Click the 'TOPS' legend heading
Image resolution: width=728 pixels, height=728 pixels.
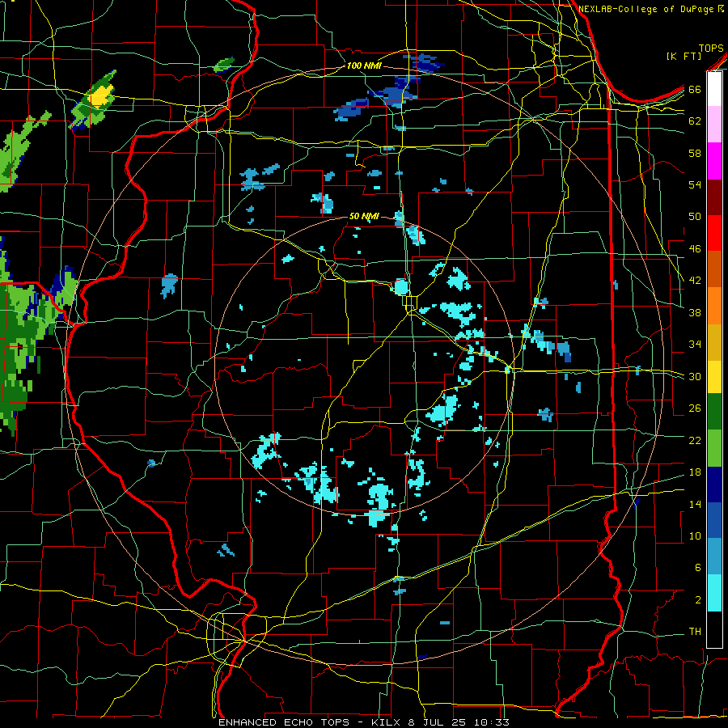click(x=711, y=49)
